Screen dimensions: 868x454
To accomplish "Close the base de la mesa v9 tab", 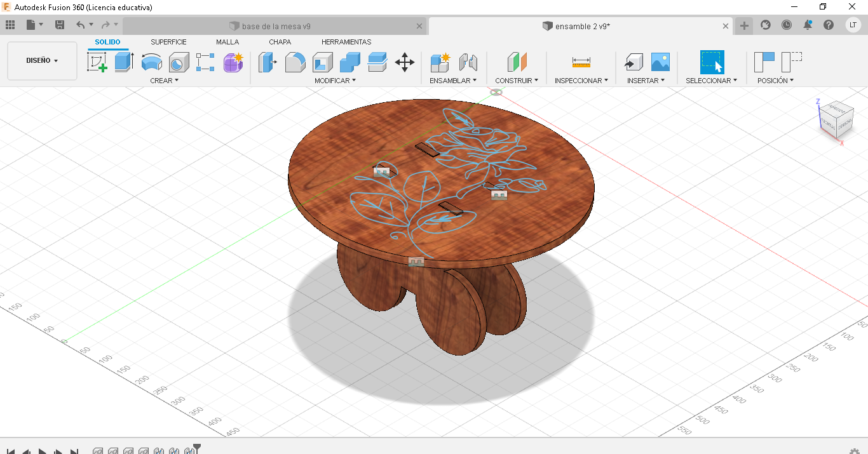I will pos(419,26).
